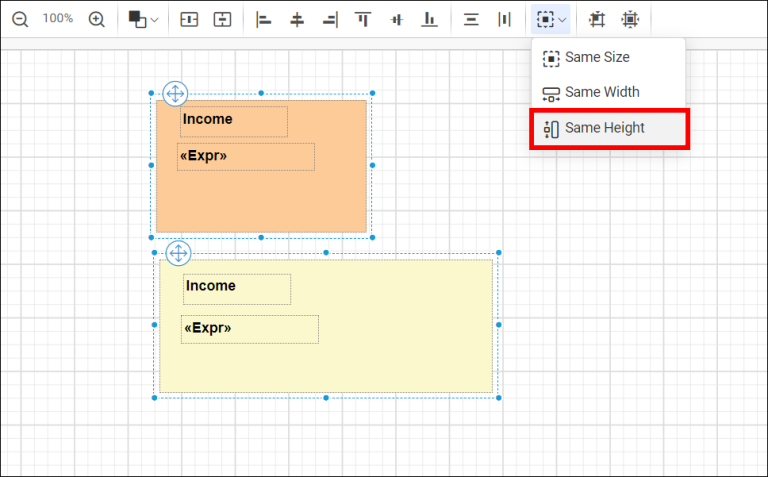The height and width of the screenshot is (477, 768).
Task: Choose Same Height from the menu
Action: tap(609, 128)
